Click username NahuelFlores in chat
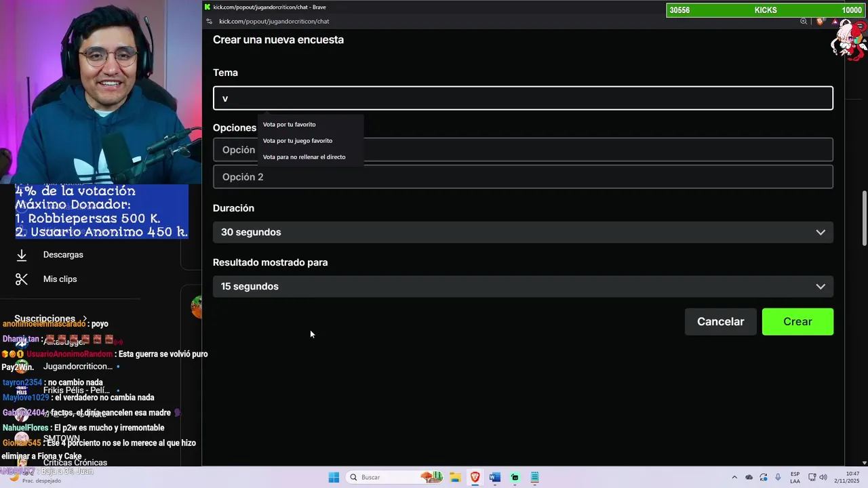868x488 pixels. point(26,428)
